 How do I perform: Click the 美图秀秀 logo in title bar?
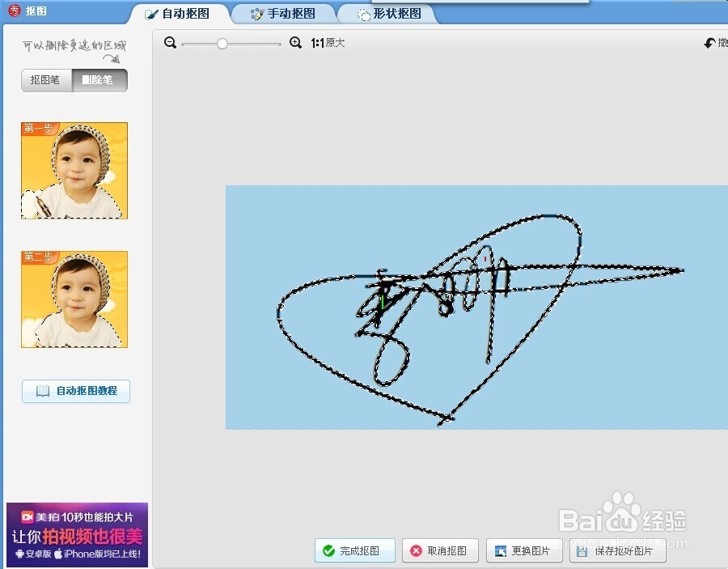point(15,11)
